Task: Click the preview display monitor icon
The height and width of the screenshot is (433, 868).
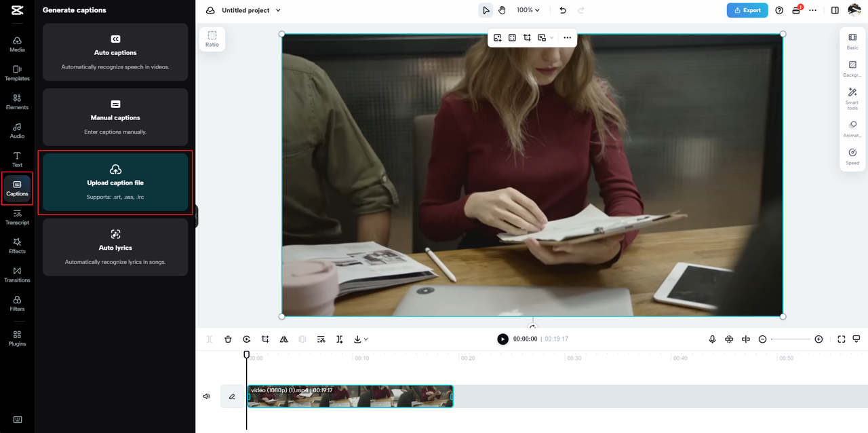Action: [x=856, y=339]
